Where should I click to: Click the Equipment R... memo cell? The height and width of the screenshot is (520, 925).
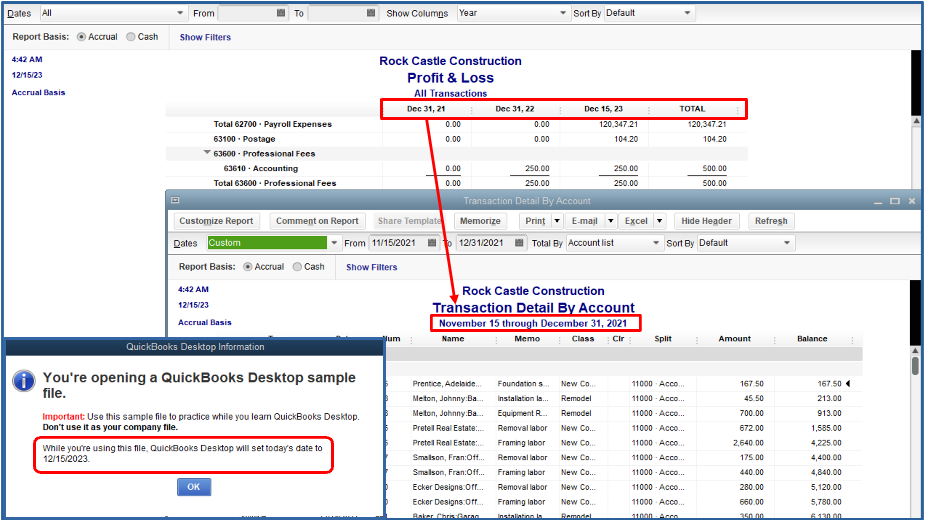pyautogui.click(x=523, y=413)
